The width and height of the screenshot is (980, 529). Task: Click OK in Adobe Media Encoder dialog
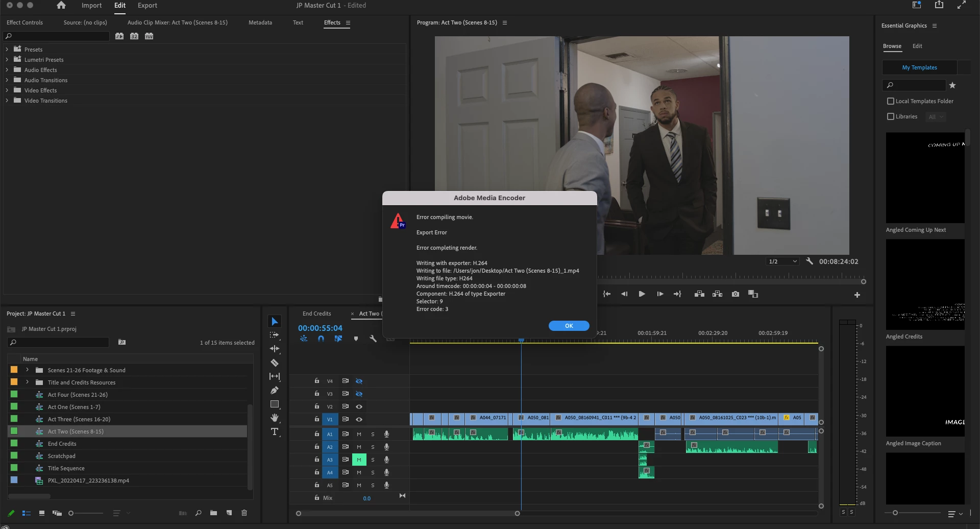(x=569, y=326)
